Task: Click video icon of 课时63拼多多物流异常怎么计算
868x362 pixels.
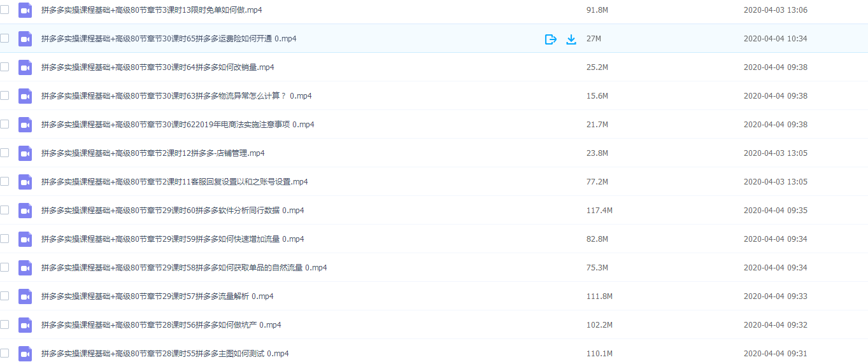Action: click(x=25, y=96)
